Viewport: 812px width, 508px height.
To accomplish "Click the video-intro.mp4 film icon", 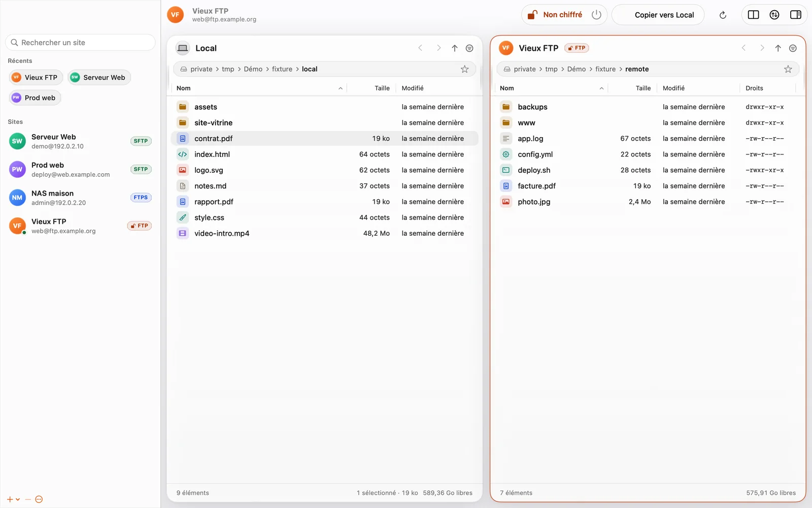I will point(183,233).
